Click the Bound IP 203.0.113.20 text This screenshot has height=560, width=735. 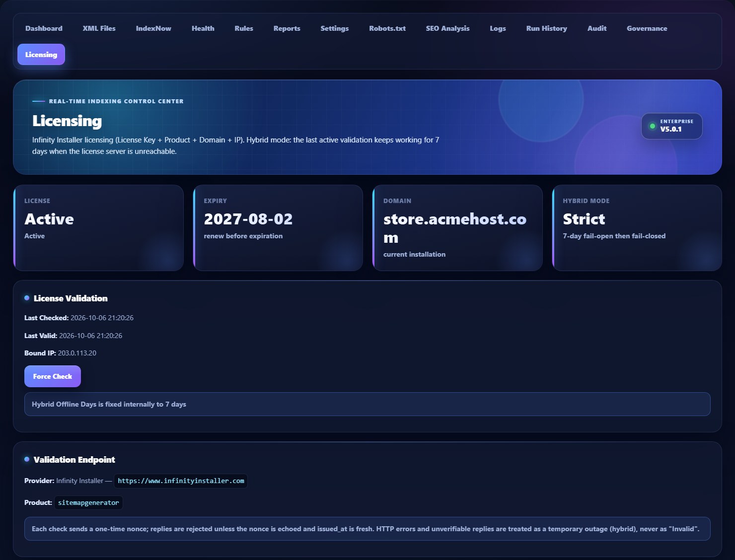[x=60, y=353]
